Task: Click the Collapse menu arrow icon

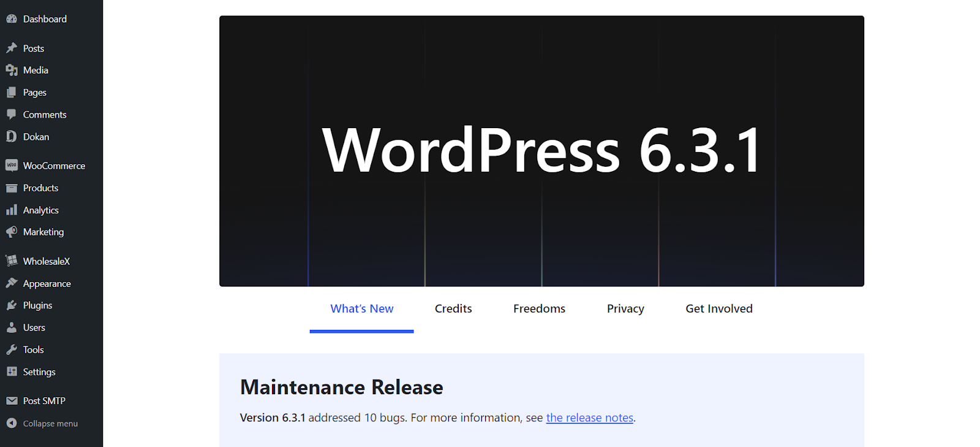Action: click(12, 423)
